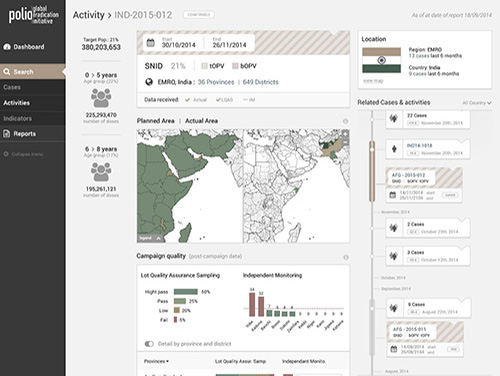Click the bOPV legend color swatch
Image resolution: width=500 pixels, height=376 pixels.
point(235,66)
